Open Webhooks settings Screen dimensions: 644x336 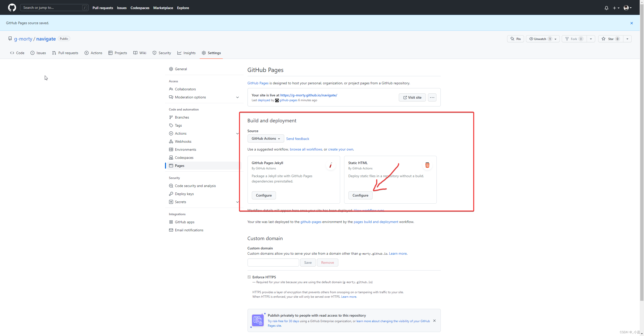click(x=204, y=141)
